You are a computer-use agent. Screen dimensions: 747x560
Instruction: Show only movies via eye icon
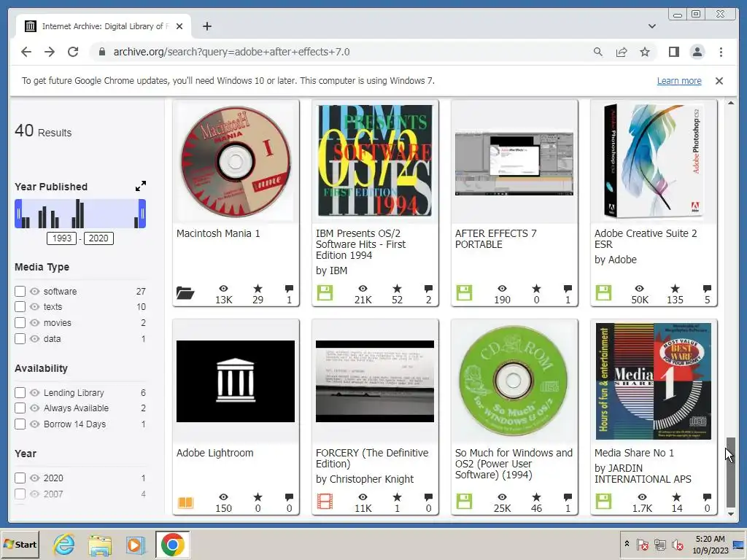pos(34,323)
